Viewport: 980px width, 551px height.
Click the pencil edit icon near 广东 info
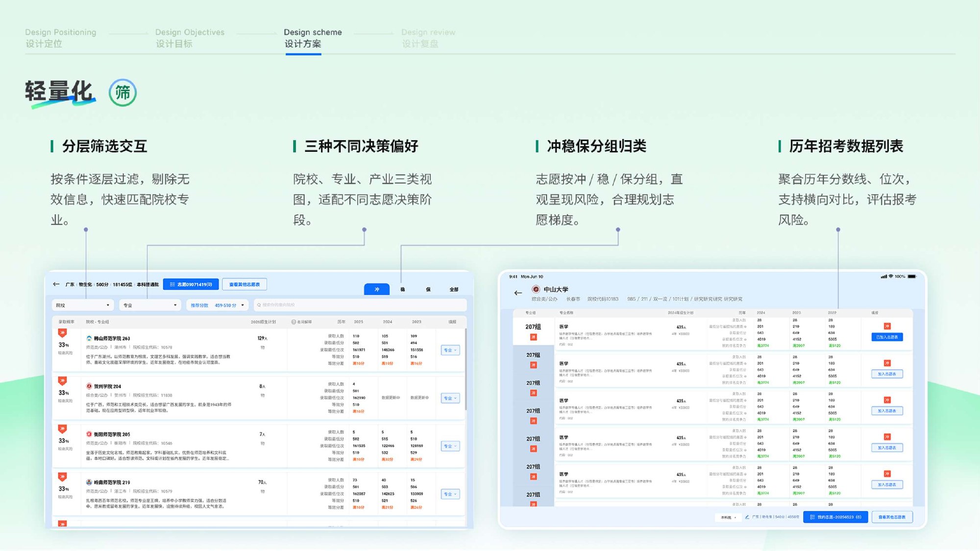click(747, 517)
